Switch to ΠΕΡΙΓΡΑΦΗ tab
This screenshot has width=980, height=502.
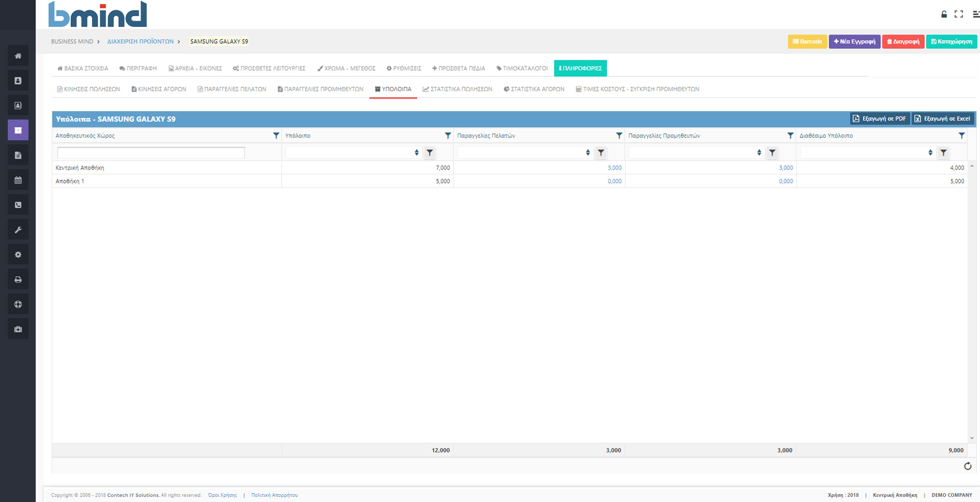pyautogui.click(x=138, y=68)
